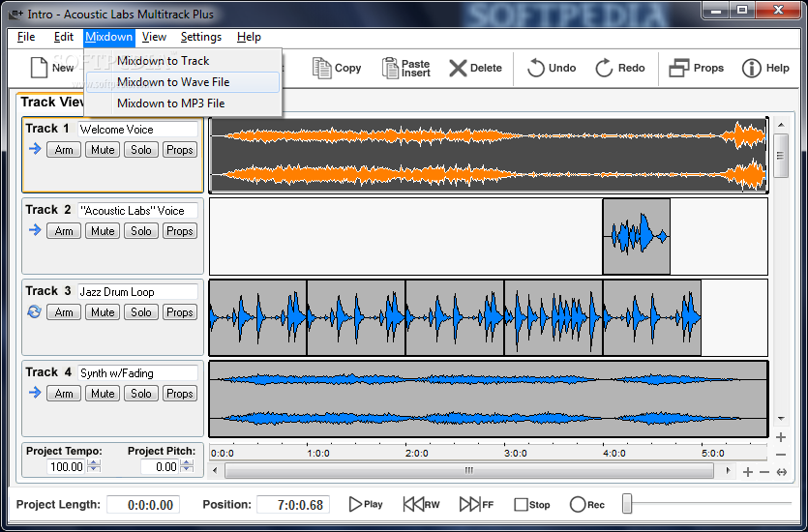Open the Edit menu
The width and height of the screenshot is (808, 532).
(64, 37)
